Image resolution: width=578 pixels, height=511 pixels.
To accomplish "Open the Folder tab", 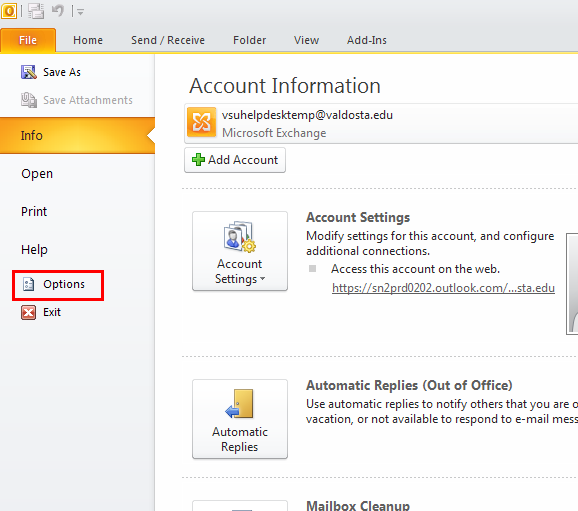I will pyautogui.click(x=249, y=40).
